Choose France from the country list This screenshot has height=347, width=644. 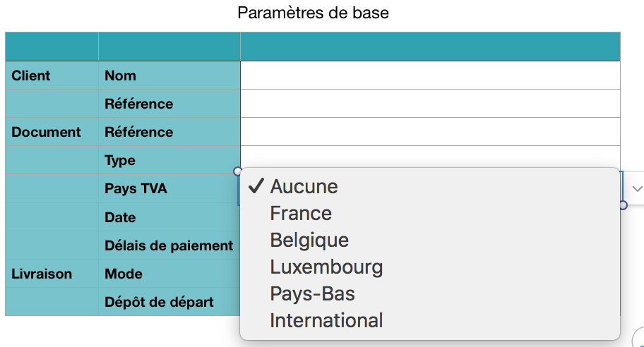[x=301, y=213]
